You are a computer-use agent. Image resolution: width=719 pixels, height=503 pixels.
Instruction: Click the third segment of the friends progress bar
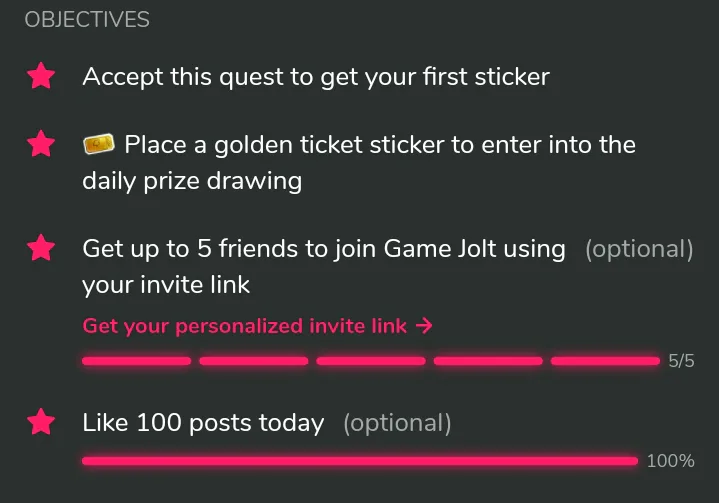[370, 361]
